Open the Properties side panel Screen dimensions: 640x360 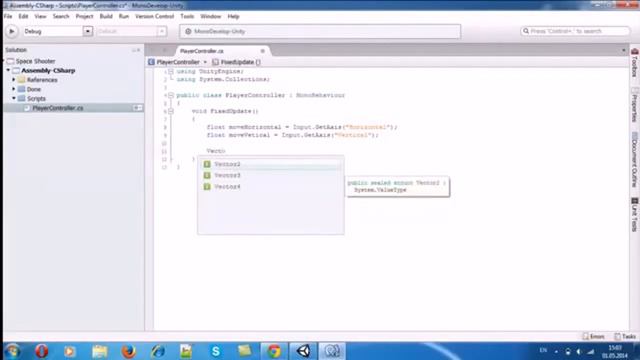(635, 104)
